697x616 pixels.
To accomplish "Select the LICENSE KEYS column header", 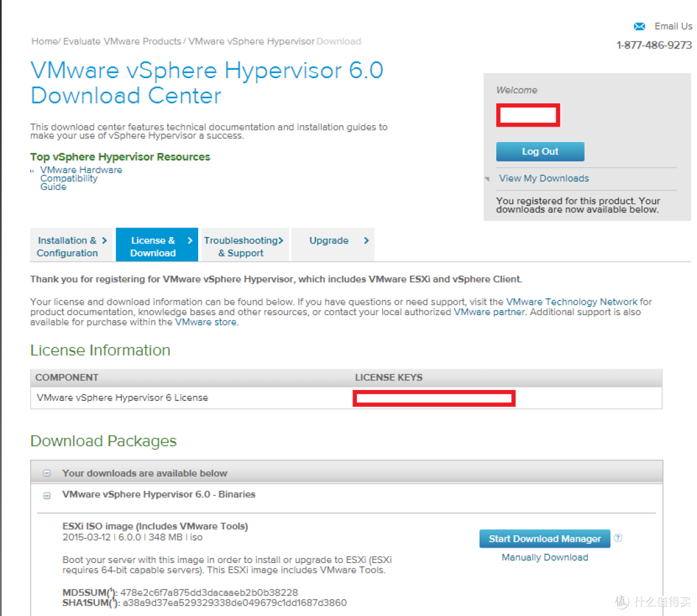I will 389,378.
